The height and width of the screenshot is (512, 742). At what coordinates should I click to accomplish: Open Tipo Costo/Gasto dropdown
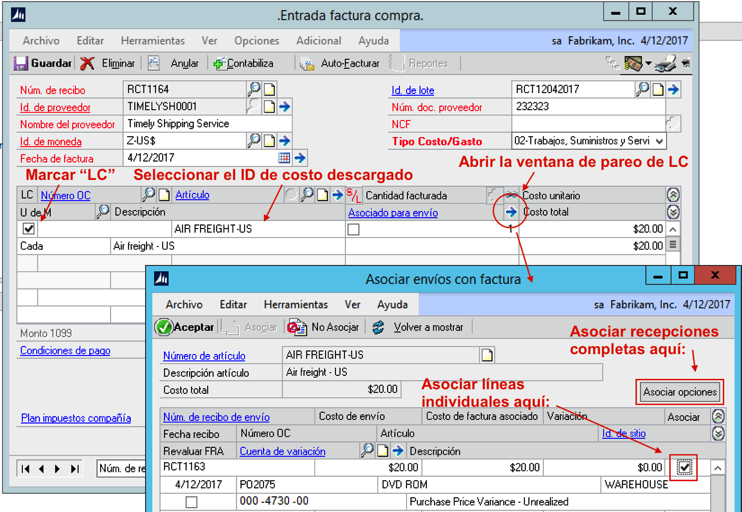pyautogui.click(x=659, y=141)
